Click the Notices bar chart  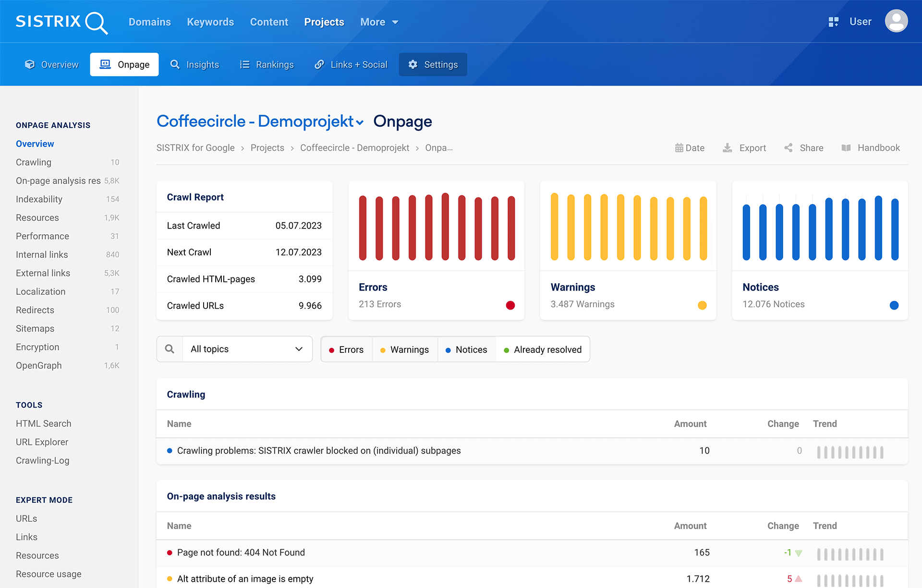coord(820,228)
